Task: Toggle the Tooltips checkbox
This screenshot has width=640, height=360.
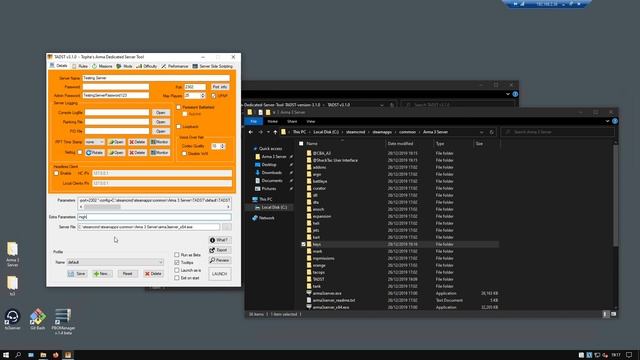Action: pyautogui.click(x=177, y=262)
